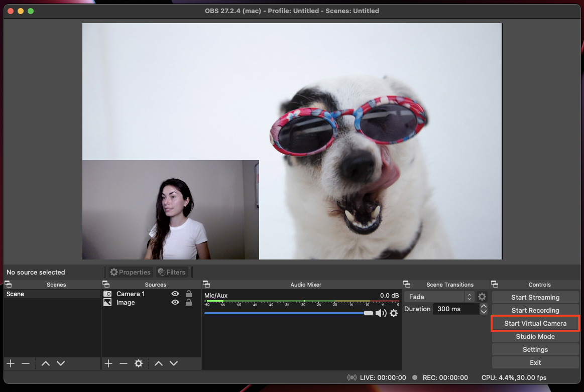Move source down in Sources list
Image resolution: width=584 pixels, height=392 pixels.
tap(174, 363)
